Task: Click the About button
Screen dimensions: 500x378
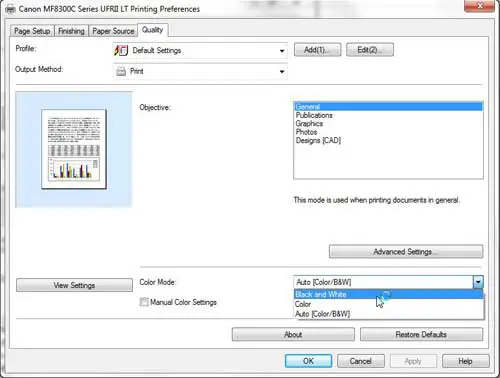Action: click(293, 334)
